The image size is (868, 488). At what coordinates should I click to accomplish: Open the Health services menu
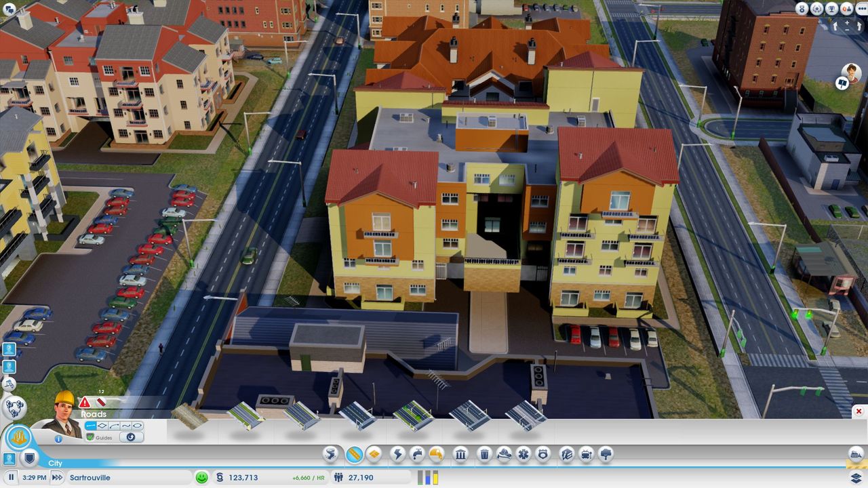(x=523, y=454)
